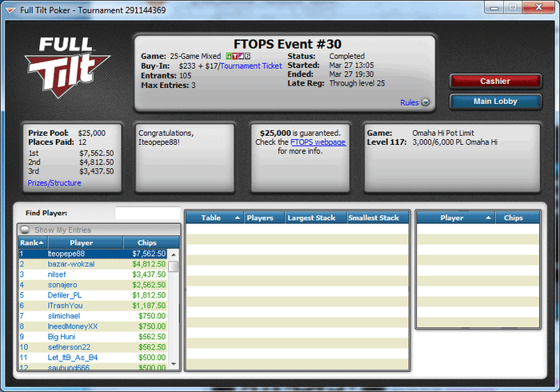Click the red T game icon

coord(235,56)
